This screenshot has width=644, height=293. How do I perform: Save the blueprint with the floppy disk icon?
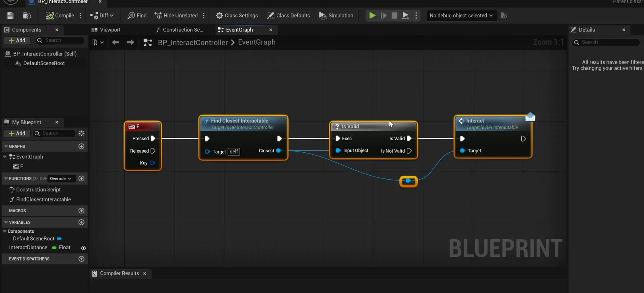[x=10, y=16]
